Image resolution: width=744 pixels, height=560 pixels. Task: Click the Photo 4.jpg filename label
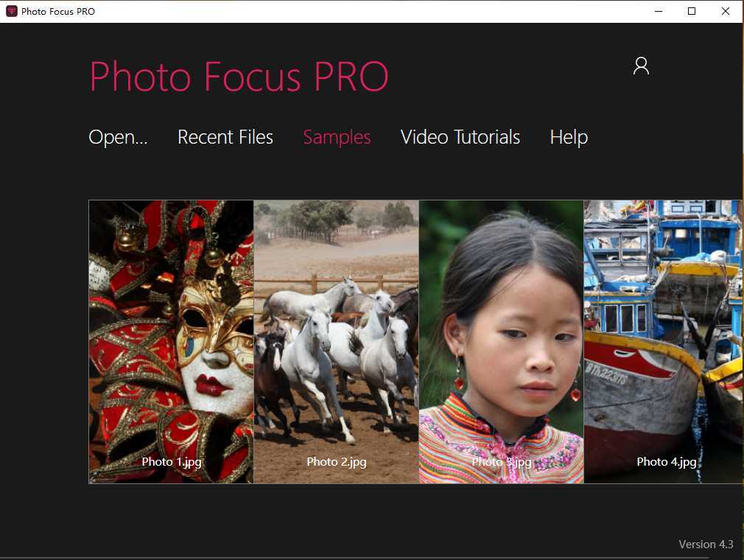[667, 462]
